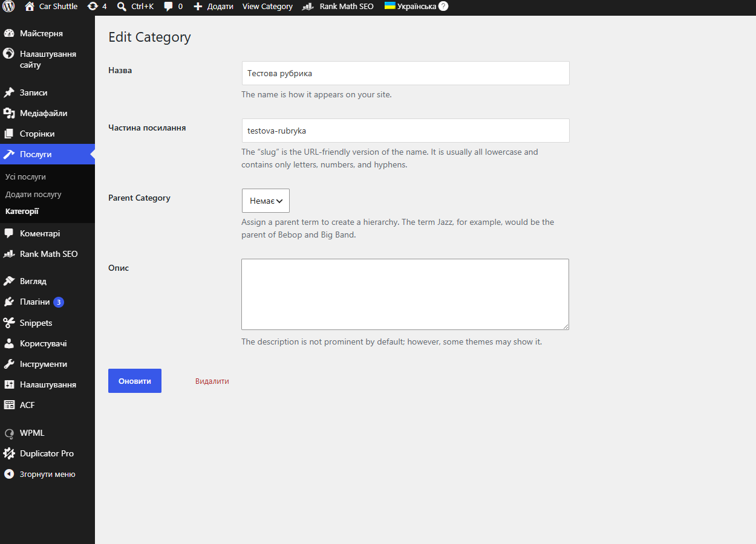Open the Car Shuttle home icon
The width and height of the screenshot is (756, 544).
(30, 7)
